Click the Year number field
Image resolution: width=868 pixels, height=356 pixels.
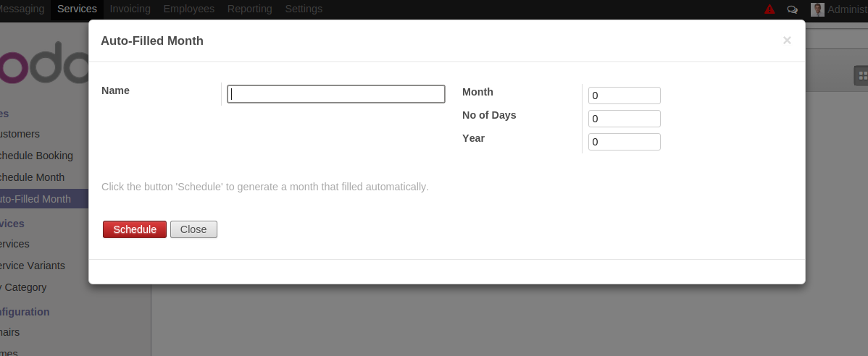click(625, 142)
